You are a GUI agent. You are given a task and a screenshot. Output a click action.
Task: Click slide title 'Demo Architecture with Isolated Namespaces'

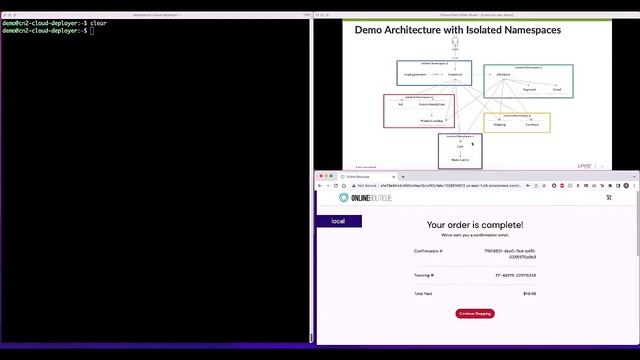click(x=458, y=30)
